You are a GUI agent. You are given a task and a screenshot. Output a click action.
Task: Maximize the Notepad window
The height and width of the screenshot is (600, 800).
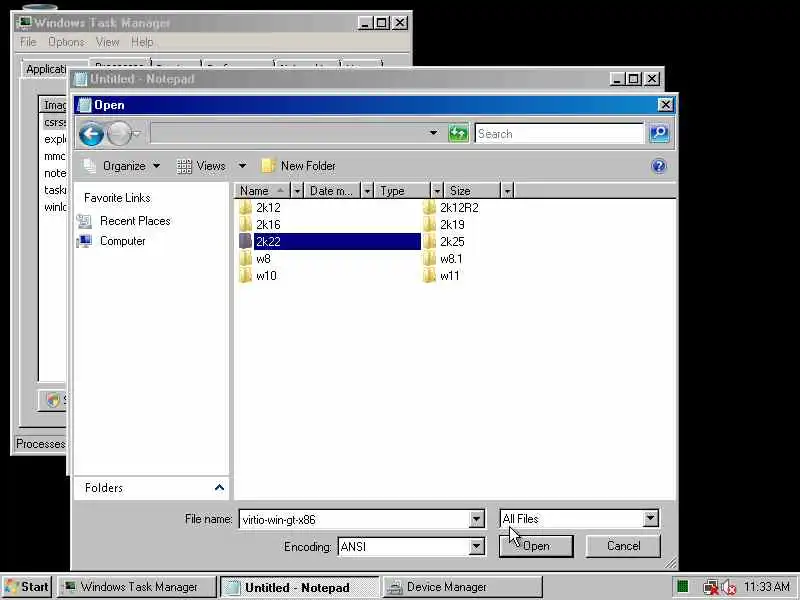coord(634,79)
